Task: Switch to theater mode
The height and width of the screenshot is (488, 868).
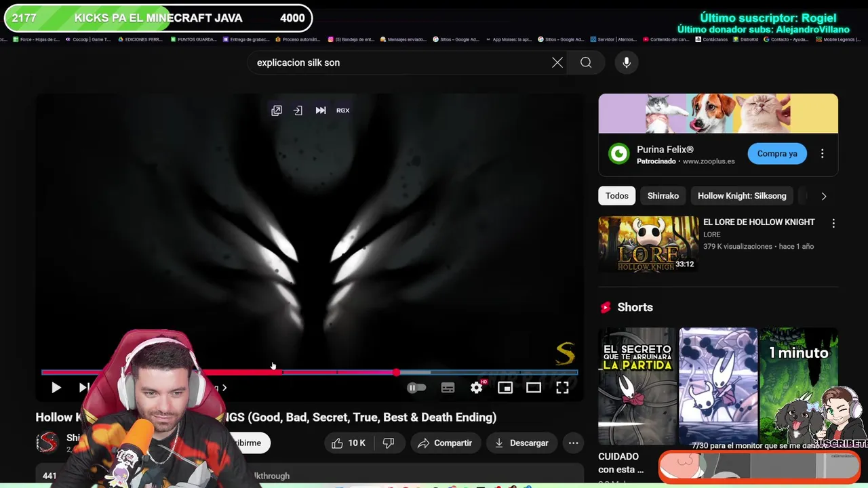Action: [x=534, y=388]
